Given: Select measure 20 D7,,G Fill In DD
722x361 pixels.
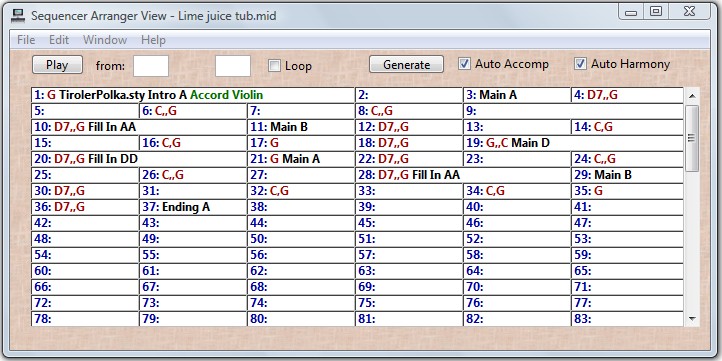Looking at the screenshot, I should [140, 159].
